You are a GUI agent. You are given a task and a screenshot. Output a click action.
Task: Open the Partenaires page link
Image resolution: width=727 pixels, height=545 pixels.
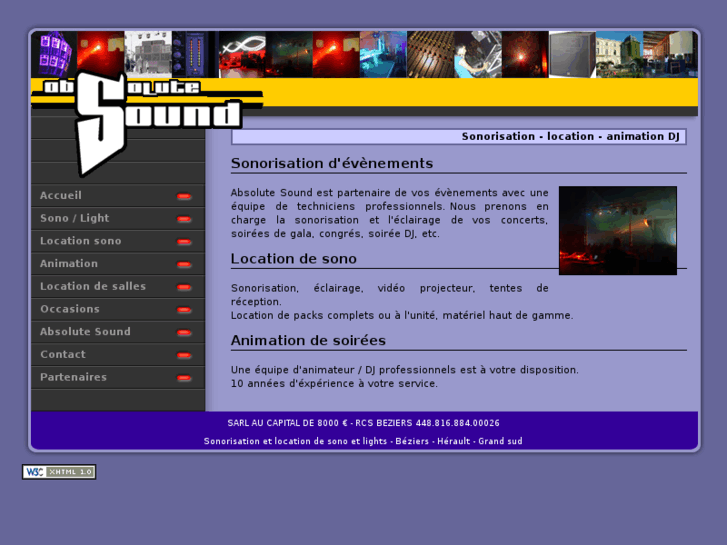tap(118, 378)
